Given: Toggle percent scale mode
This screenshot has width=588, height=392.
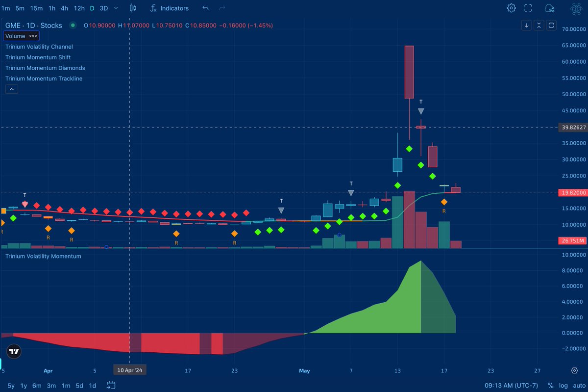Looking at the screenshot, I should click(x=550, y=385).
